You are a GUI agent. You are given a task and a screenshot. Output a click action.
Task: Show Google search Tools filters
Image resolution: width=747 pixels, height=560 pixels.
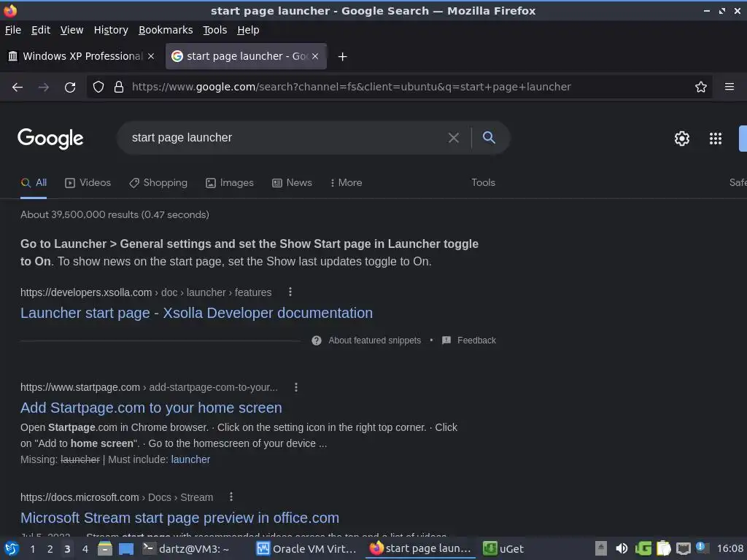tap(483, 183)
